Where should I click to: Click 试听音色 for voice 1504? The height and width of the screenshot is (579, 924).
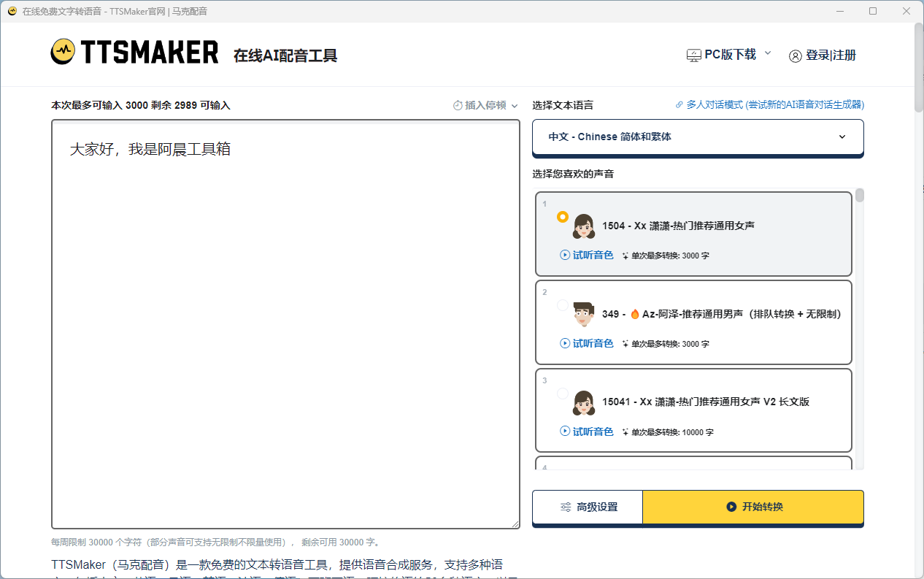coord(587,255)
